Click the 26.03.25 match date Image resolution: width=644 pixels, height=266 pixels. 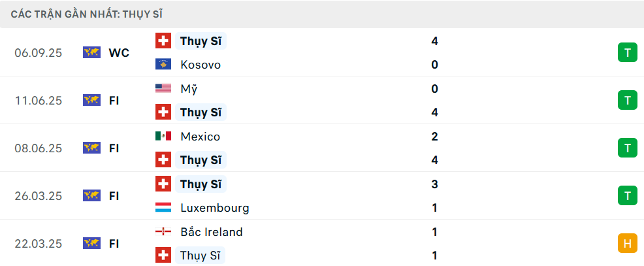[x=39, y=195]
